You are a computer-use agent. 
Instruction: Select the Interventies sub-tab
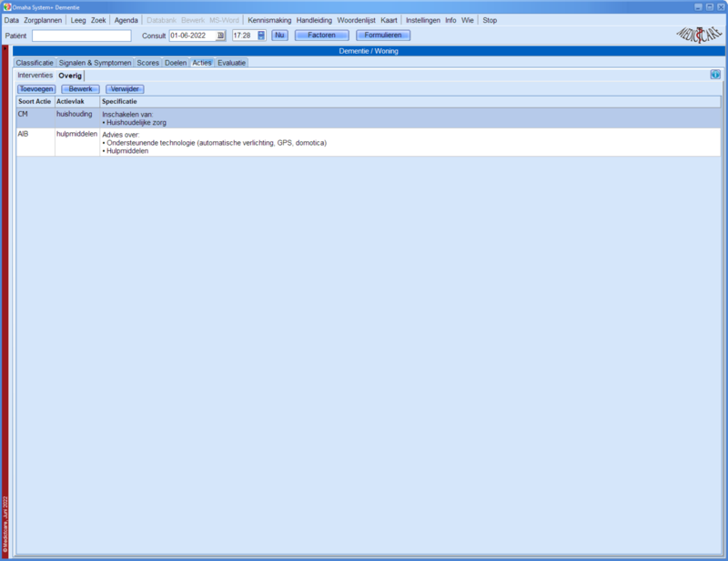[35, 75]
